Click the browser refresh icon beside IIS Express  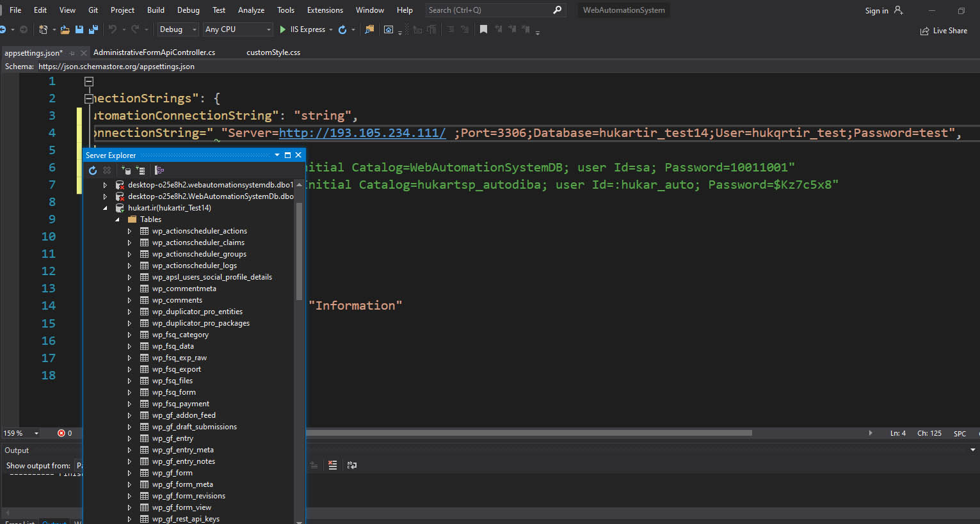[342, 29]
